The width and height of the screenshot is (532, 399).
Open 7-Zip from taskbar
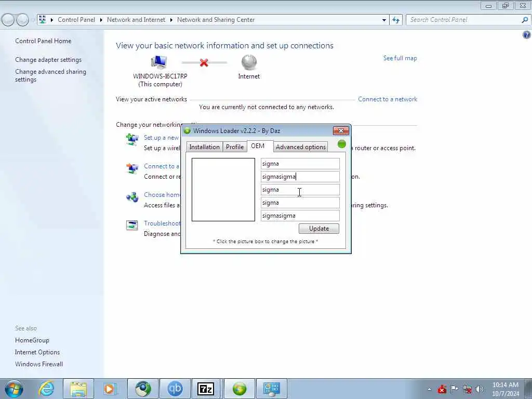click(x=206, y=389)
